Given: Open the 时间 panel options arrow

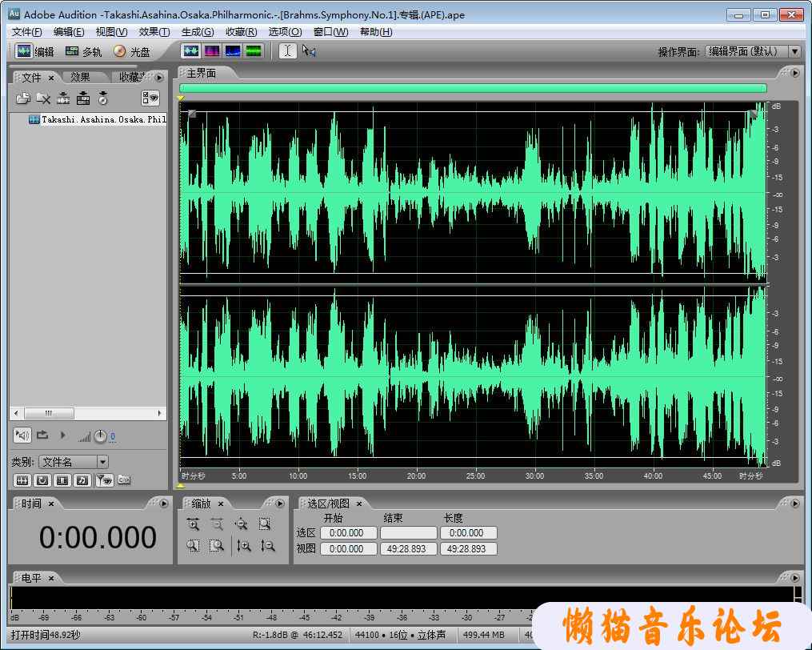Looking at the screenshot, I should pos(164,504).
